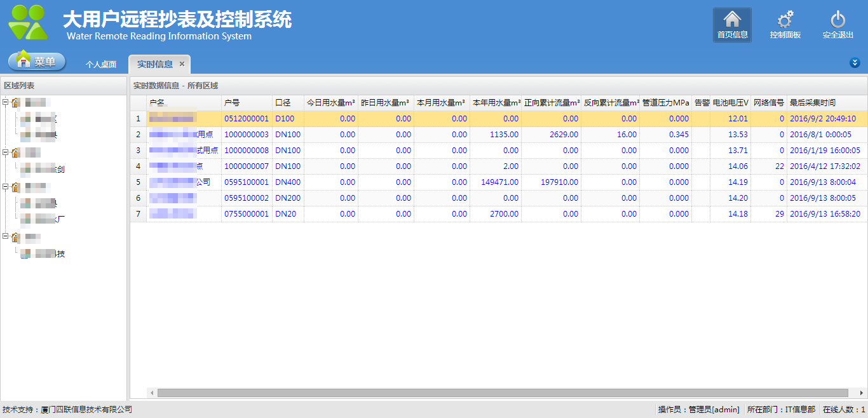The image size is (868, 418).
Task: Sort by 最后采集时间 column header
Action: click(x=827, y=103)
